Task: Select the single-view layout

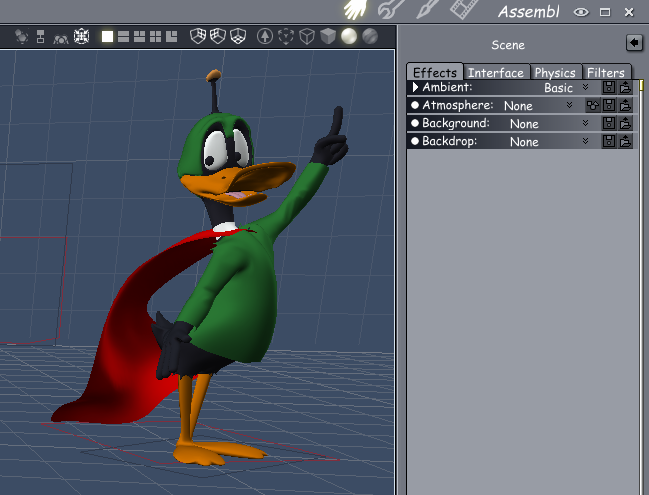Action: coord(107,37)
